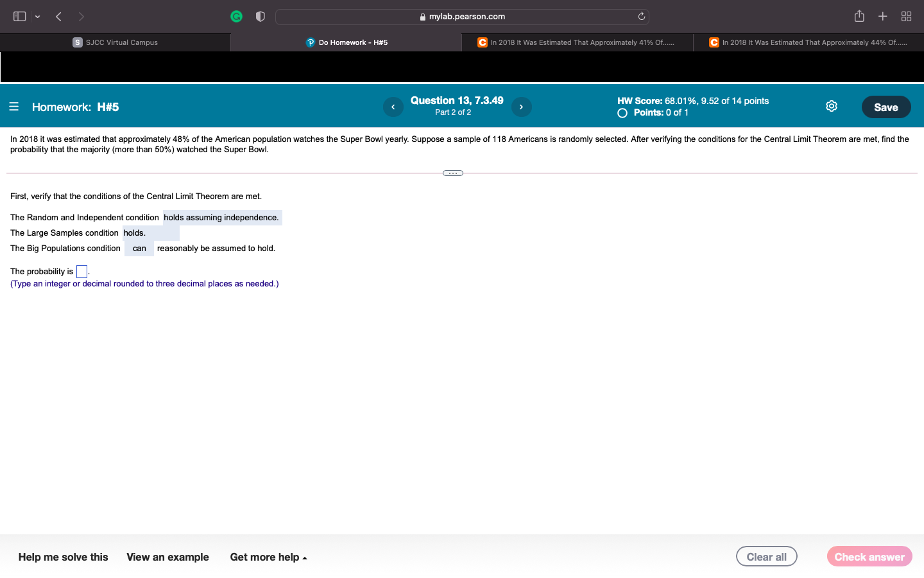
Task: Click the 'Part 2 of 2' label
Action: 453,112
